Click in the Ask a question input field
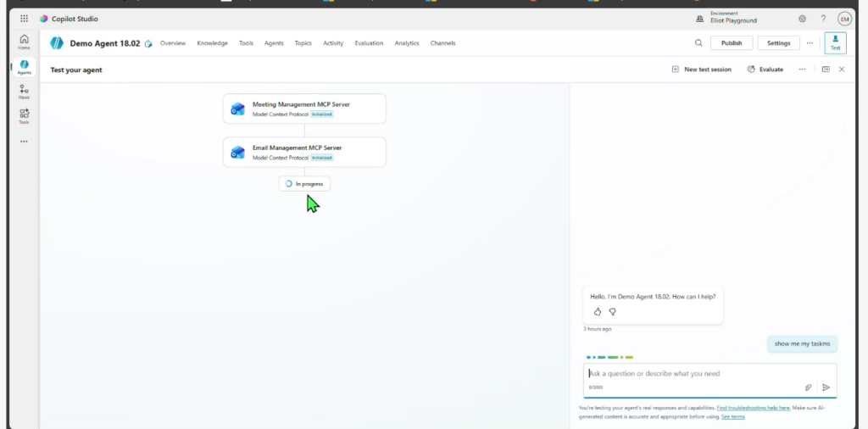868x429 pixels. [x=695, y=373]
